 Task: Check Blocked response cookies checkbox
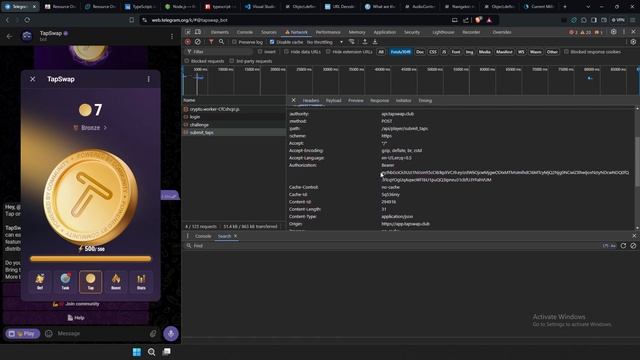click(x=566, y=52)
